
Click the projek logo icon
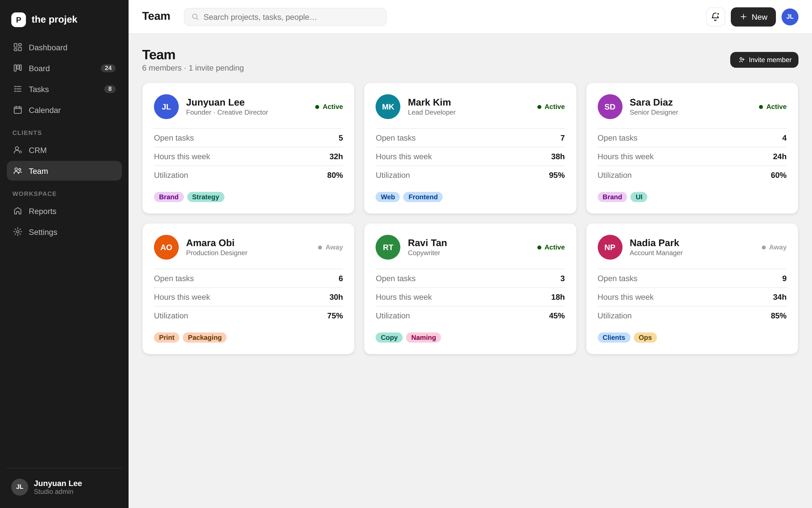[18, 19]
